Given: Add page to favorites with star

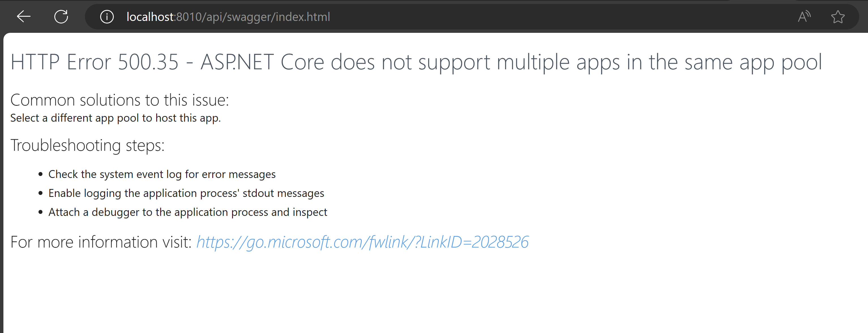Looking at the screenshot, I should pyautogui.click(x=838, y=16).
